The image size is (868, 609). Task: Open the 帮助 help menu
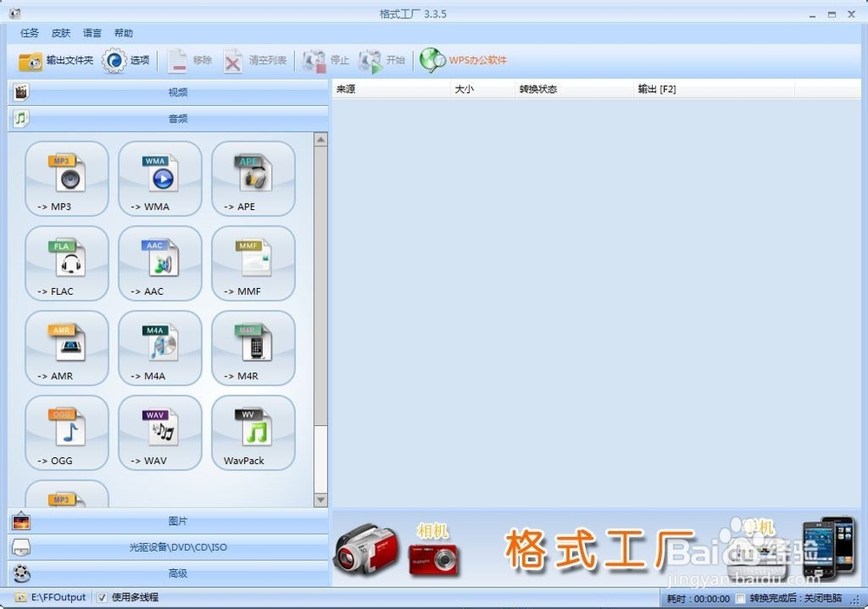coord(123,33)
